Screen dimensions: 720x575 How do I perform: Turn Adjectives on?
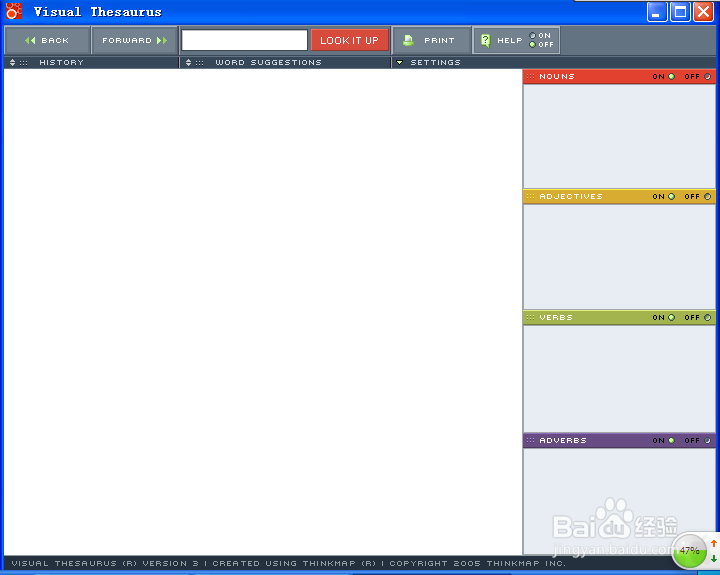(x=671, y=197)
